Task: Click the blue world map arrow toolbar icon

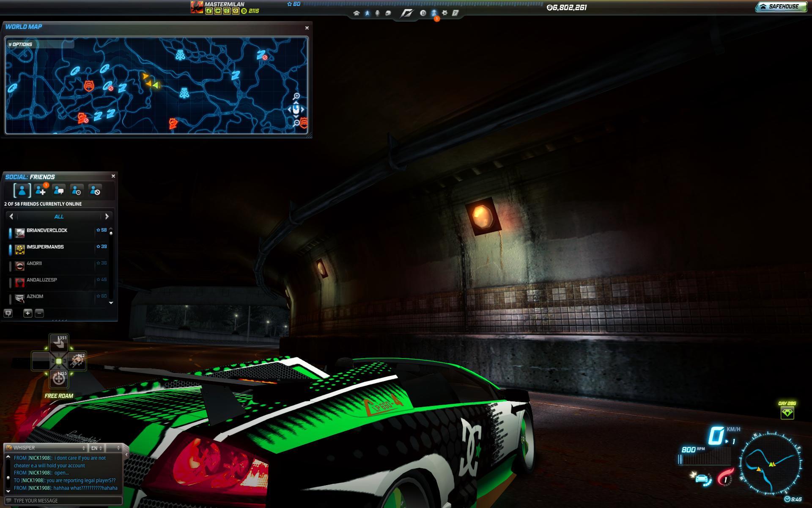Action: (367, 13)
